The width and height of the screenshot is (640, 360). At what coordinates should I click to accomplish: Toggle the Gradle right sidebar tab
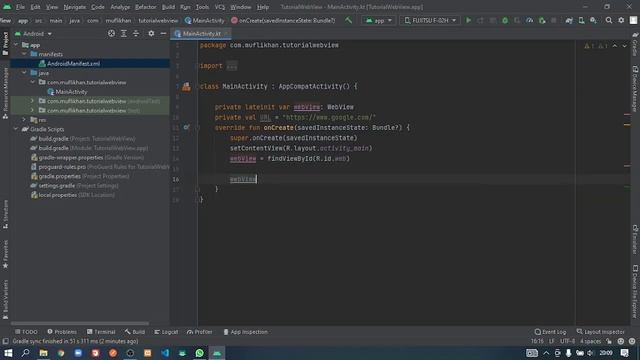tap(635, 44)
